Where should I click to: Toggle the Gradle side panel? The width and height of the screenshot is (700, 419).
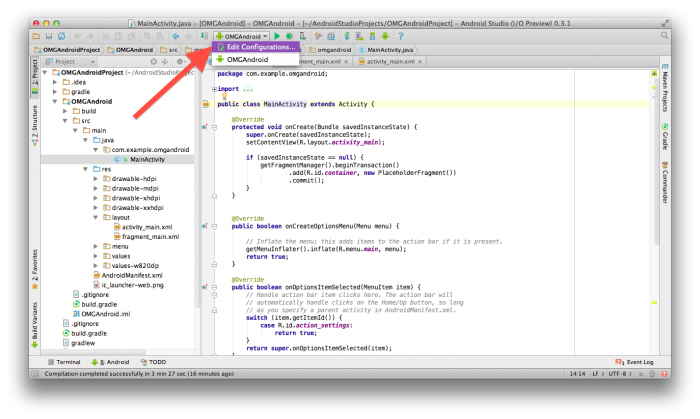click(x=665, y=137)
